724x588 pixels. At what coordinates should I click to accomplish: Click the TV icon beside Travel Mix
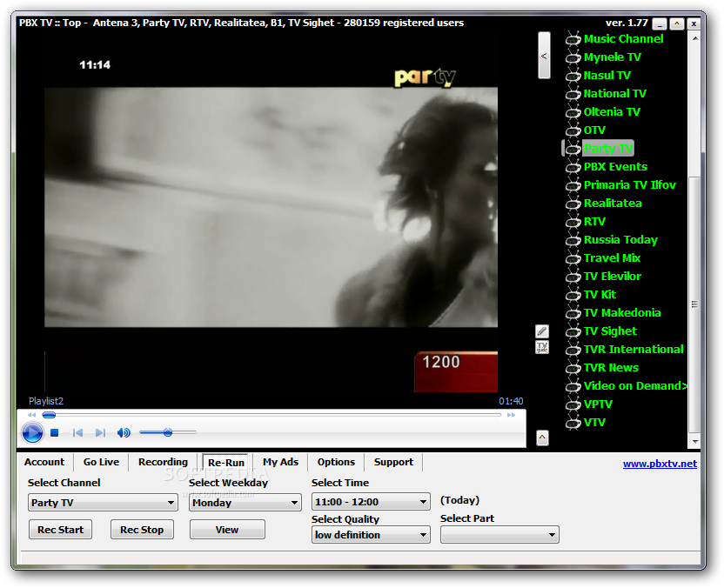[x=573, y=258]
